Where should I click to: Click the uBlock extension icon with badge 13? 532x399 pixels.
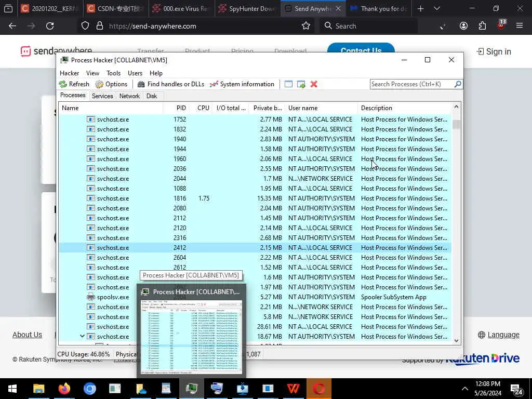pos(501,25)
